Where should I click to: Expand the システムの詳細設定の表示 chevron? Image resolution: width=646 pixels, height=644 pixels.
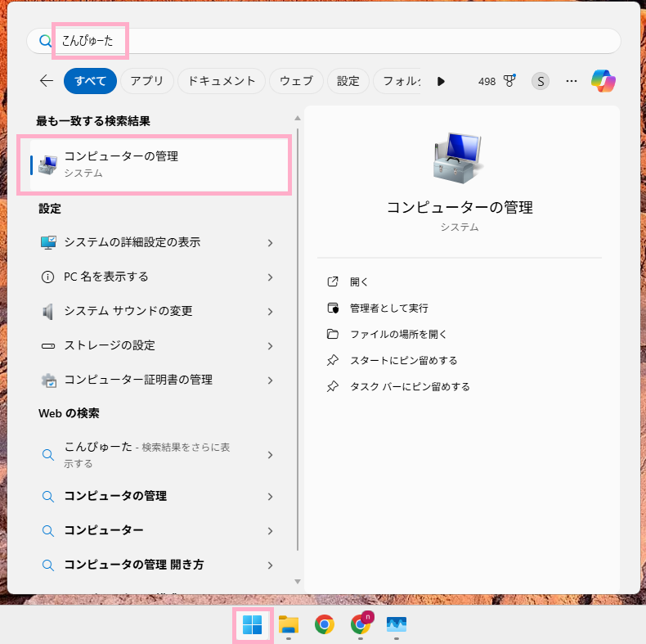pos(271,243)
